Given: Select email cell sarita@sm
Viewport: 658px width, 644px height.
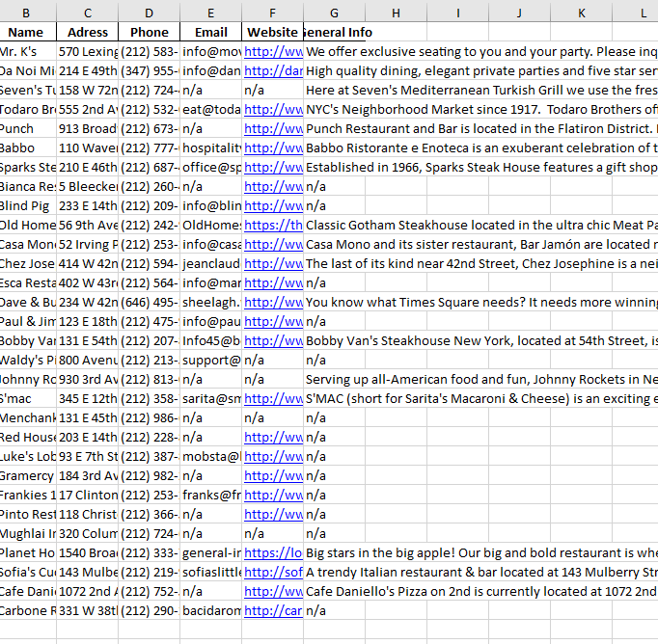Looking at the screenshot, I should point(210,399).
